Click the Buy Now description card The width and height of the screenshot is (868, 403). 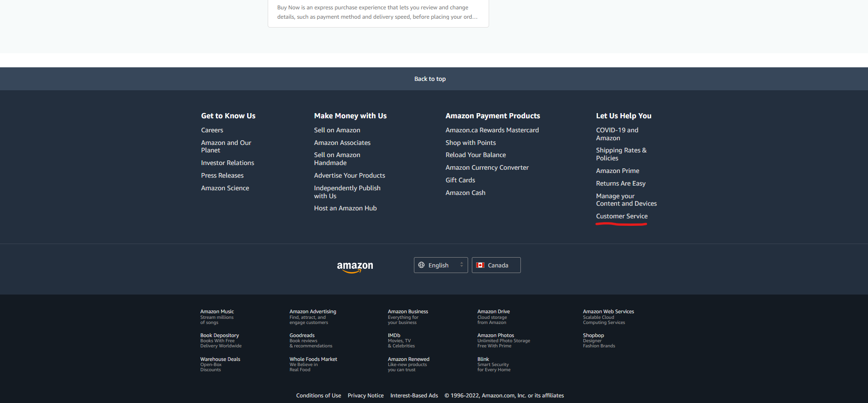click(x=378, y=13)
